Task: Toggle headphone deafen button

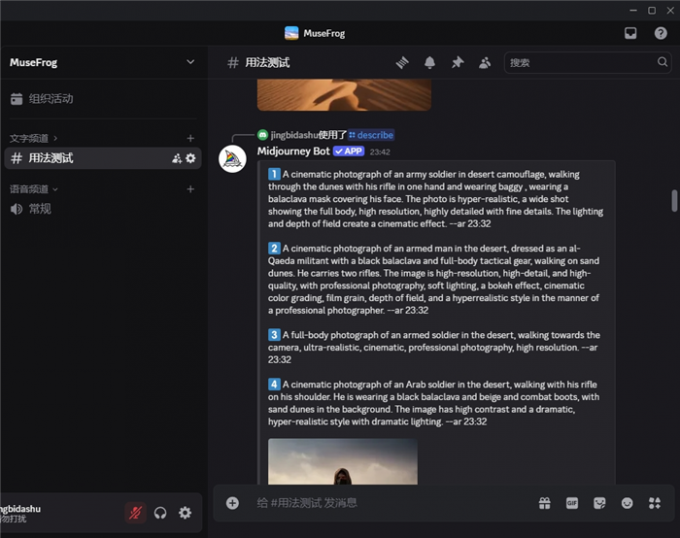Action: click(160, 513)
